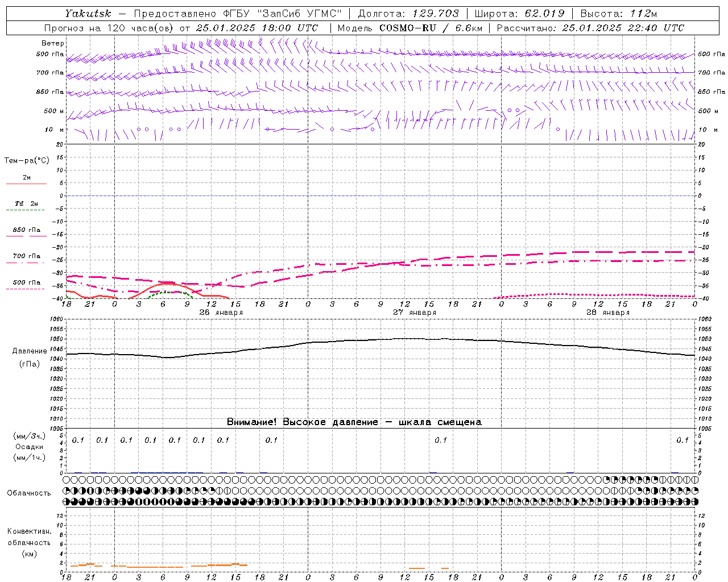Click the "Ветер" wind panel label
The image size is (728, 582).
coord(53,43)
